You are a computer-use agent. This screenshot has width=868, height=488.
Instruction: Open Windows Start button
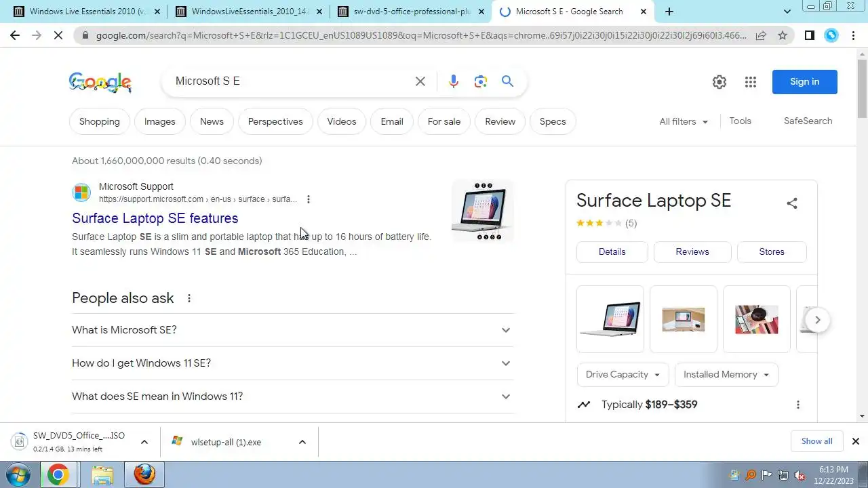click(18, 474)
